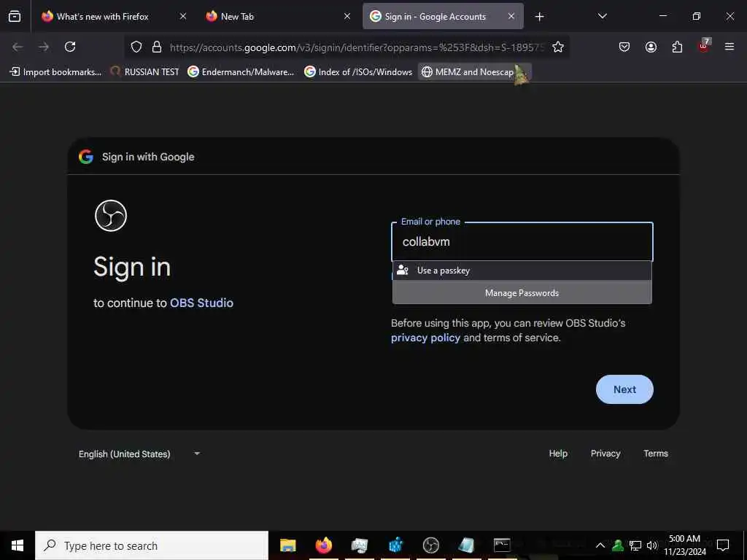Close the New Tab tab
The width and height of the screenshot is (747, 560).
(x=347, y=16)
